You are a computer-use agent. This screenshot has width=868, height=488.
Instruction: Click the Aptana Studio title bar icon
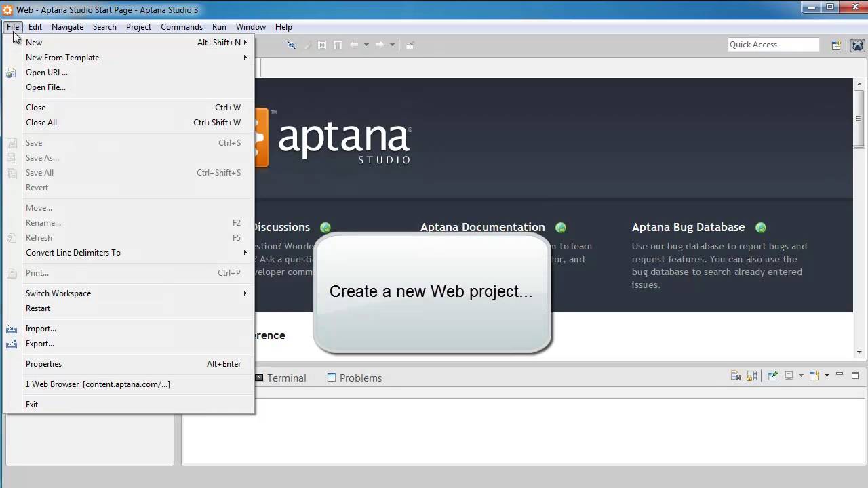coord(7,10)
